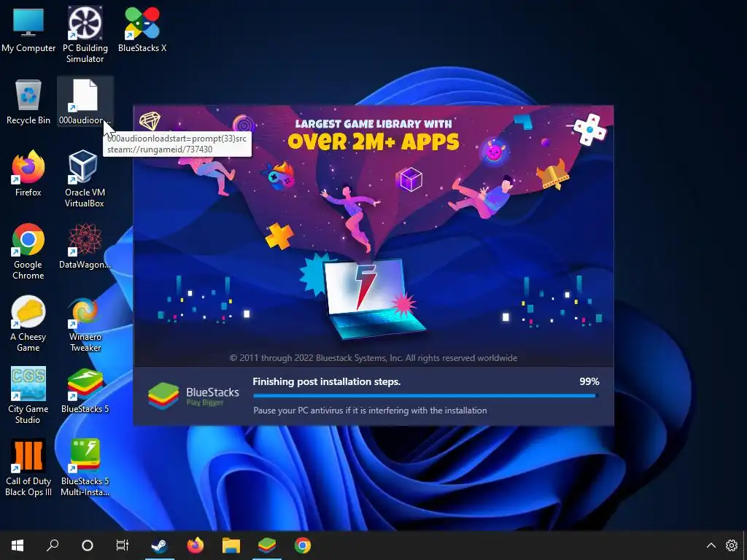Show hidden system tray icons
Image resolution: width=747 pixels, height=560 pixels.
click(x=711, y=545)
